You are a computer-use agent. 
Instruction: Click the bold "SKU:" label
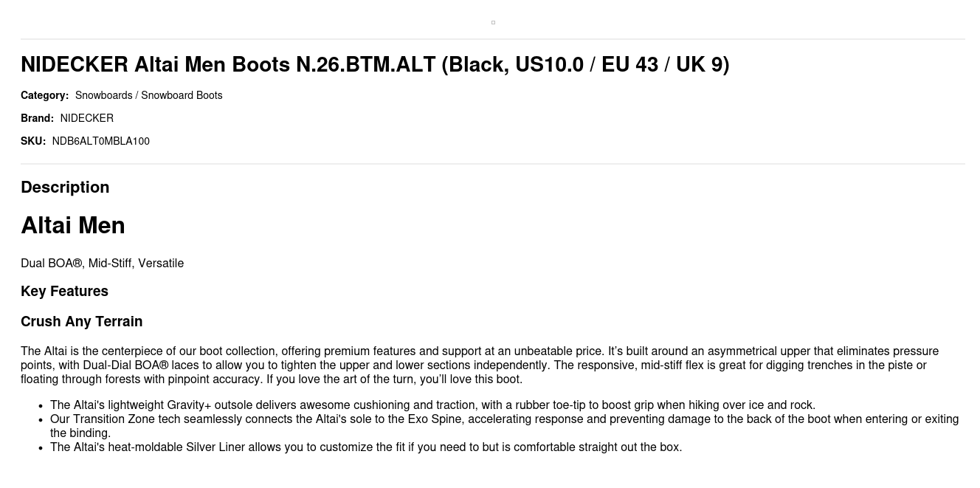33,141
